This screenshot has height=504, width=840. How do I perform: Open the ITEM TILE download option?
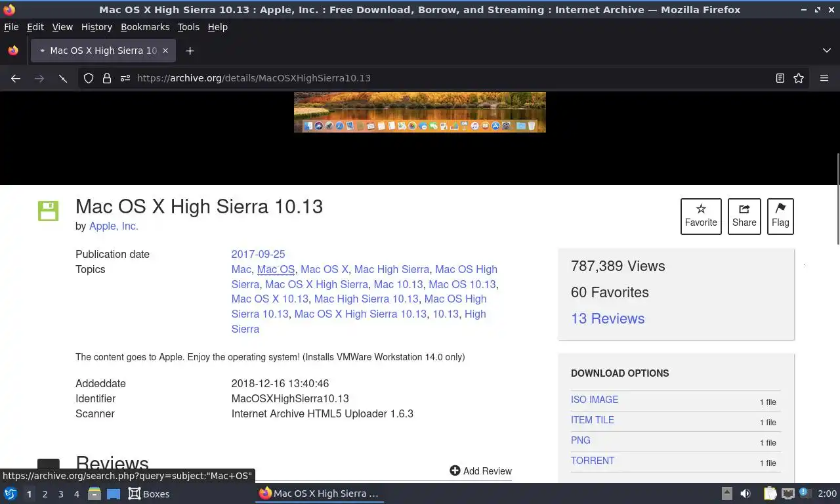[593, 420]
